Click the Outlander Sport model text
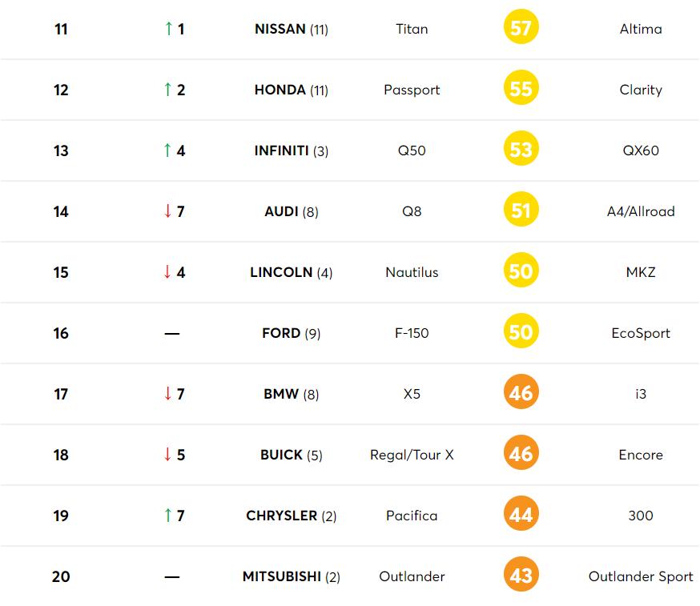 [x=641, y=576]
